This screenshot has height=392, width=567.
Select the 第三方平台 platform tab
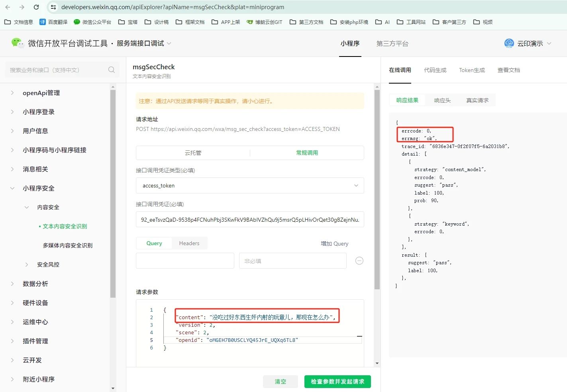tap(392, 43)
